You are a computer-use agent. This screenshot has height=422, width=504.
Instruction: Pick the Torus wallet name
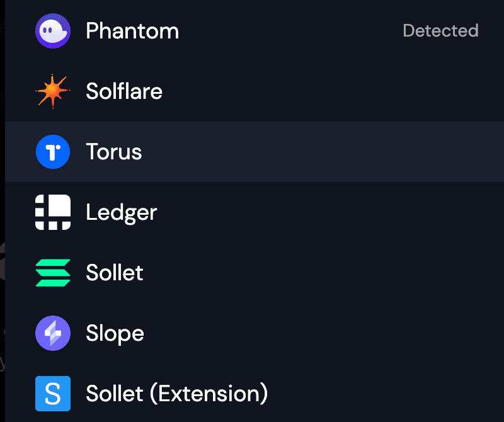(114, 152)
